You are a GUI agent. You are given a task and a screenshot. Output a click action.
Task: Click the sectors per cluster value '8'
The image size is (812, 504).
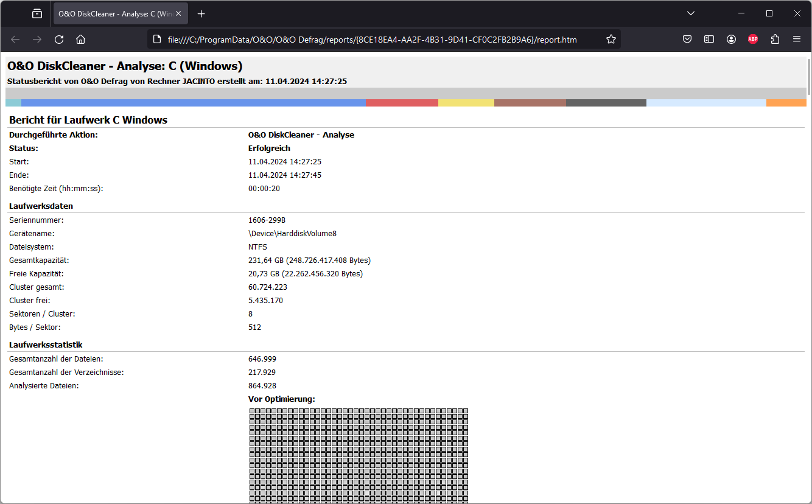pos(250,313)
